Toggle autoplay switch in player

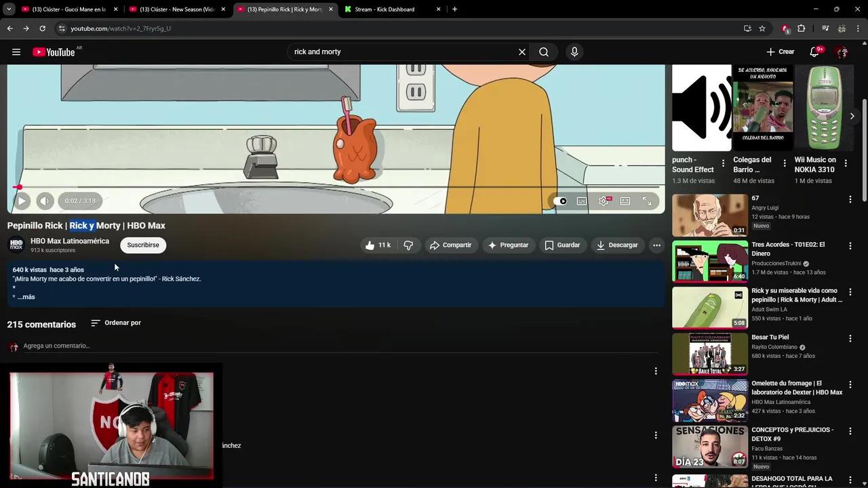560,201
